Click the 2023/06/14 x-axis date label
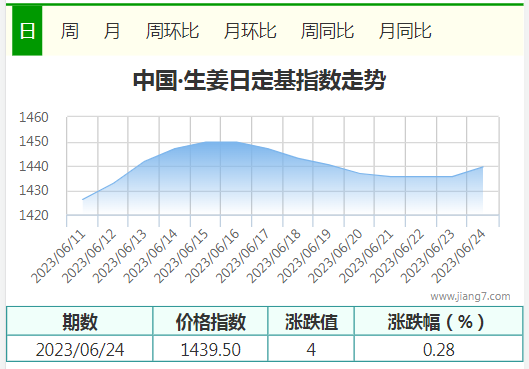Screen dimensions: 529x369 tap(150, 256)
